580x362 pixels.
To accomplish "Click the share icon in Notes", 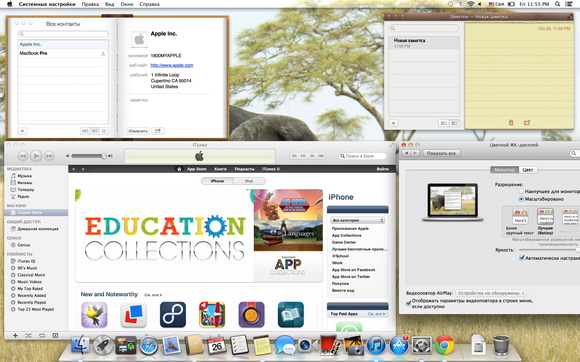I will point(527,122).
